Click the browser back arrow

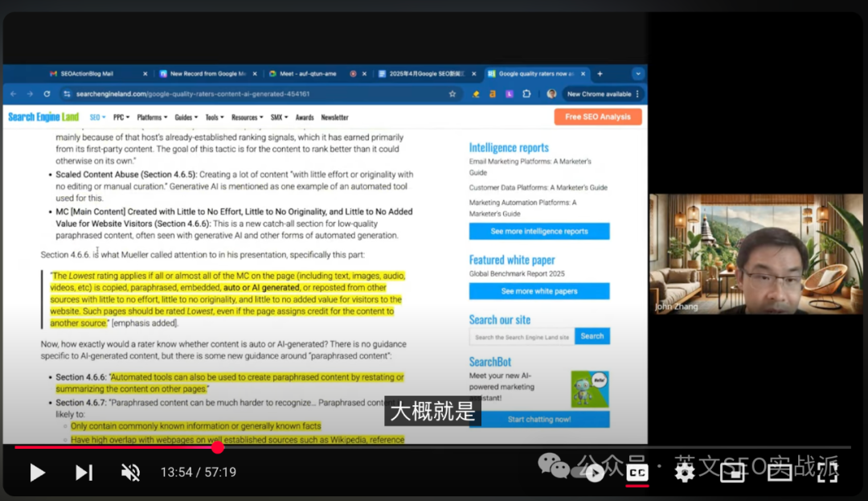click(14, 94)
